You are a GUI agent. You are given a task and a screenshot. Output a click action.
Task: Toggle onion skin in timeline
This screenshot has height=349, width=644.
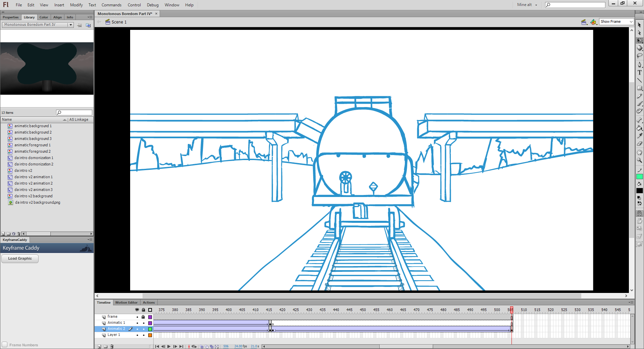pos(202,347)
